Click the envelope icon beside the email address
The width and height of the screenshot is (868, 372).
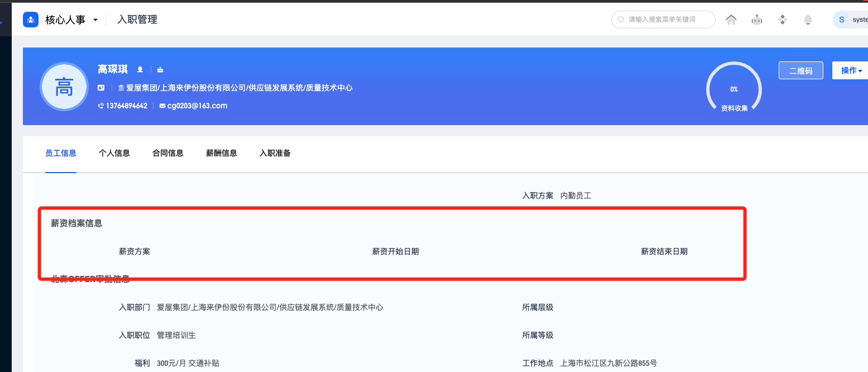point(162,106)
